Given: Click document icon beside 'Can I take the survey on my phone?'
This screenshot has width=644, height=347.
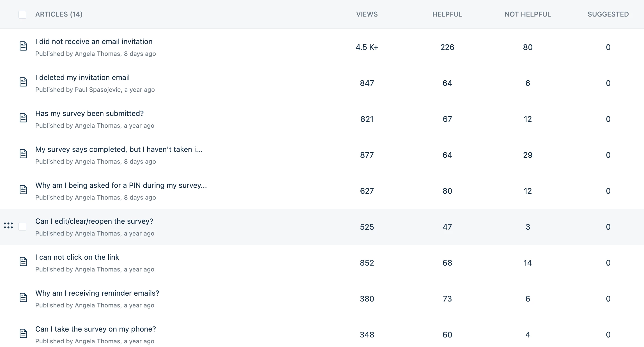Looking at the screenshot, I should (23, 334).
